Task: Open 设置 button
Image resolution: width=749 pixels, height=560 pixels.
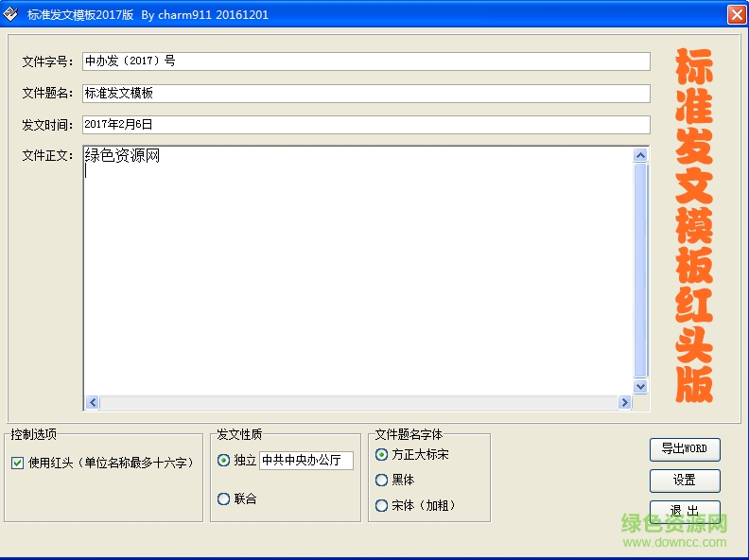Action: tap(685, 481)
